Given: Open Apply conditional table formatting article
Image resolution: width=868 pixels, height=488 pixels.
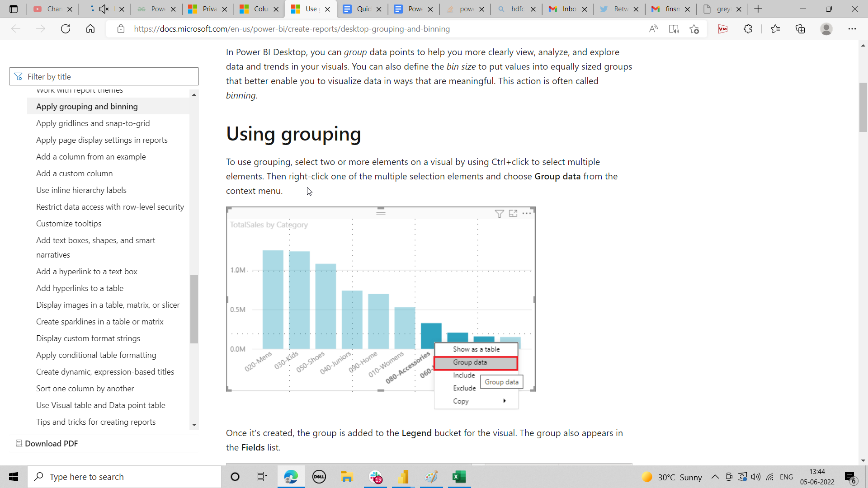Looking at the screenshot, I should (96, 355).
